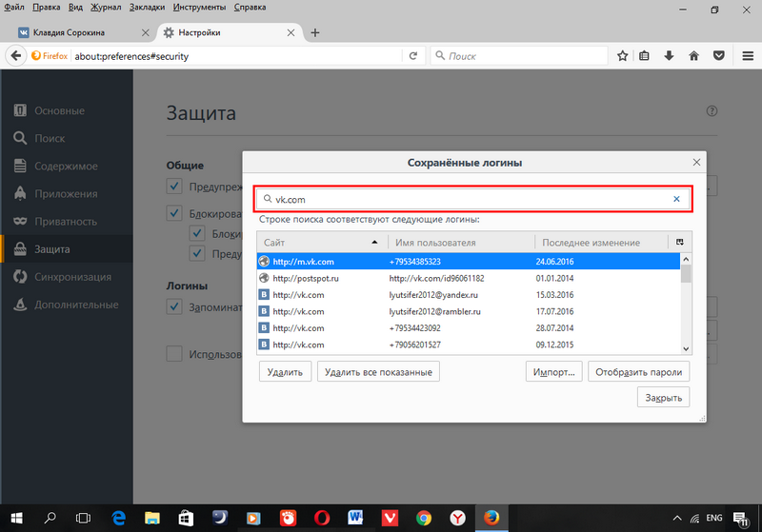Open Opera browser from taskbar
This screenshot has height=532, width=762.
[322, 518]
